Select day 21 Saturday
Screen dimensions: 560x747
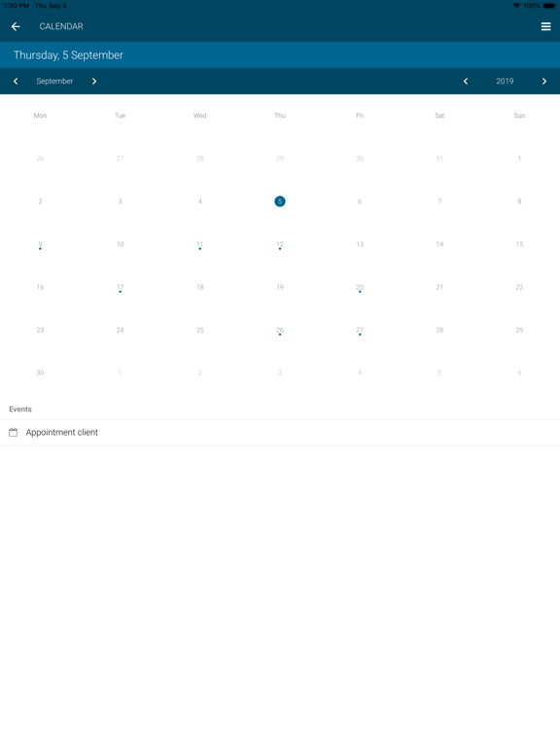click(x=439, y=287)
